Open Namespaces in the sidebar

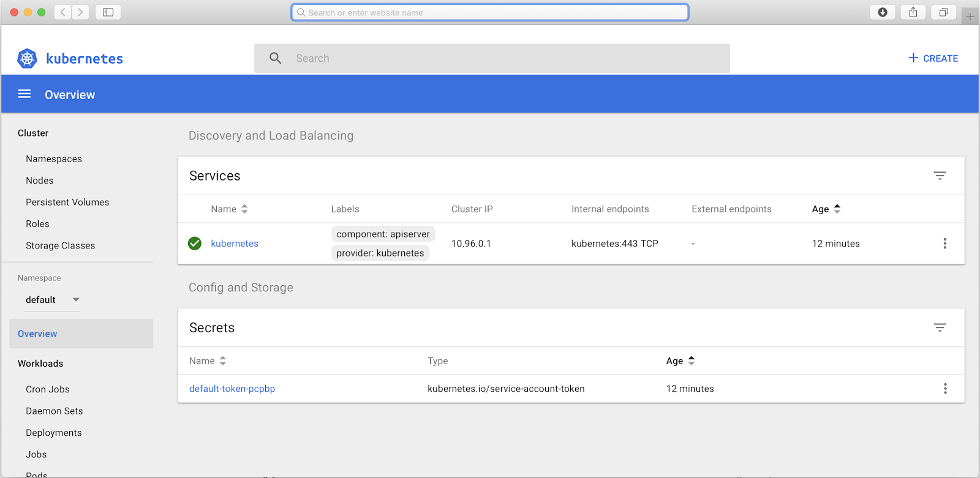tap(54, 159)
